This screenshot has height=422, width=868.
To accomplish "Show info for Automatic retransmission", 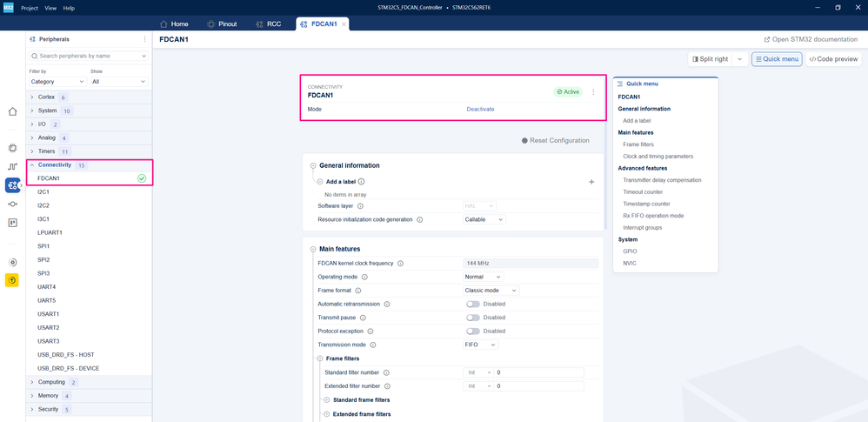I will (387, 304).
